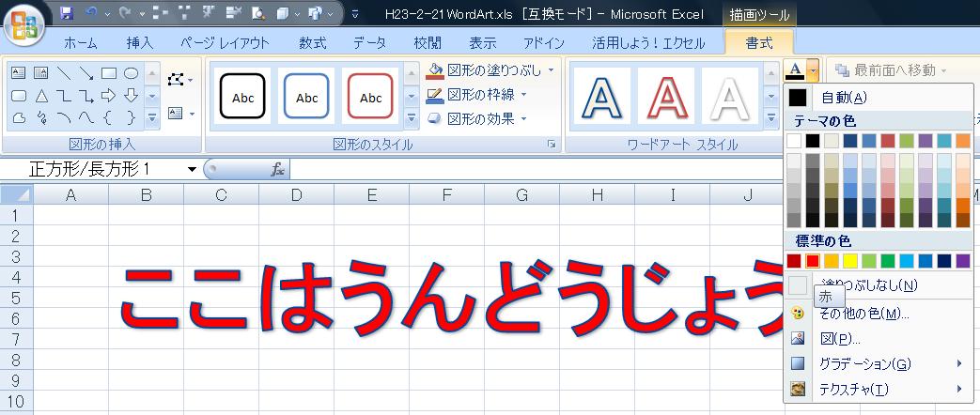Apply black outline Abc shape style
This screenshot has width=980, height=415.
point(242,97)
